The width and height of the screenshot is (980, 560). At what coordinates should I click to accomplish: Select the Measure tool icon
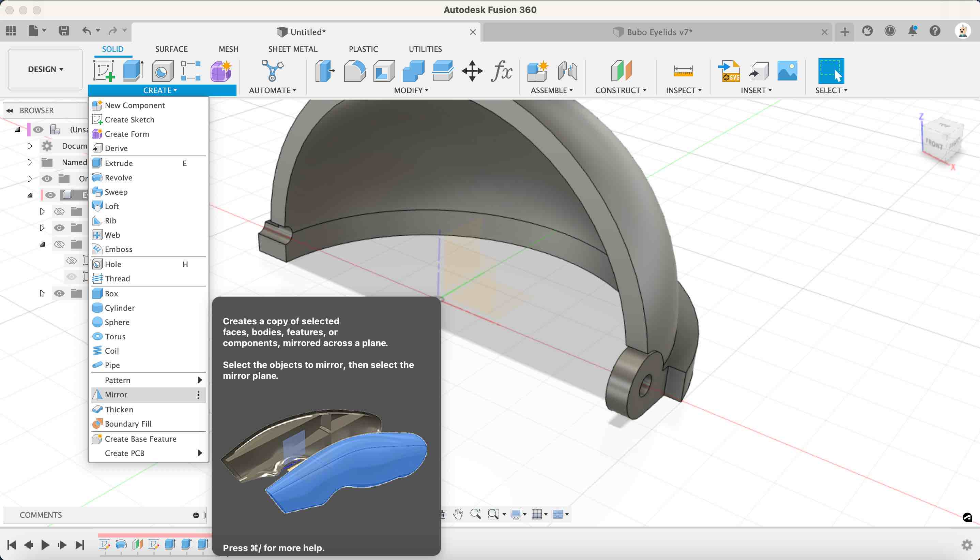click(683, 71)
